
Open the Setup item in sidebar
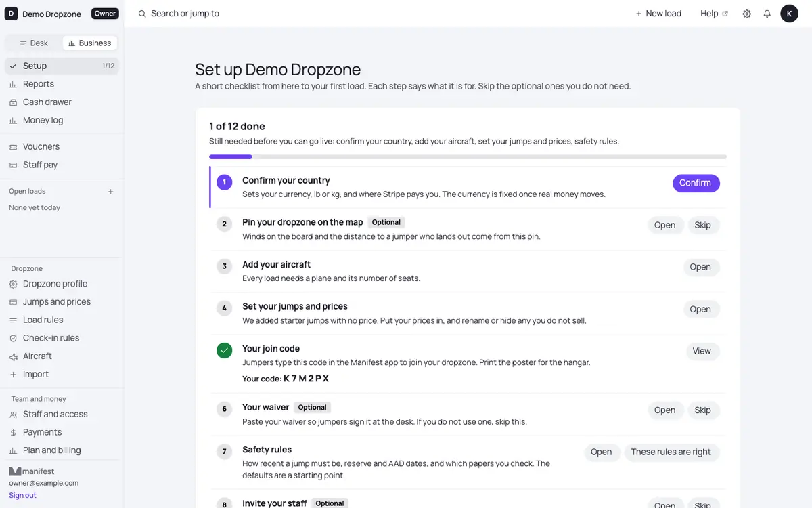click(62, 66)
